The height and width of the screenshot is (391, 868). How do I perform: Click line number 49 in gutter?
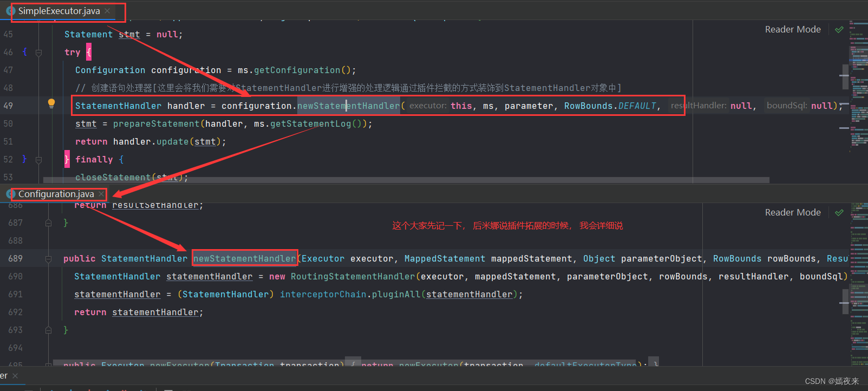point(8,106)
